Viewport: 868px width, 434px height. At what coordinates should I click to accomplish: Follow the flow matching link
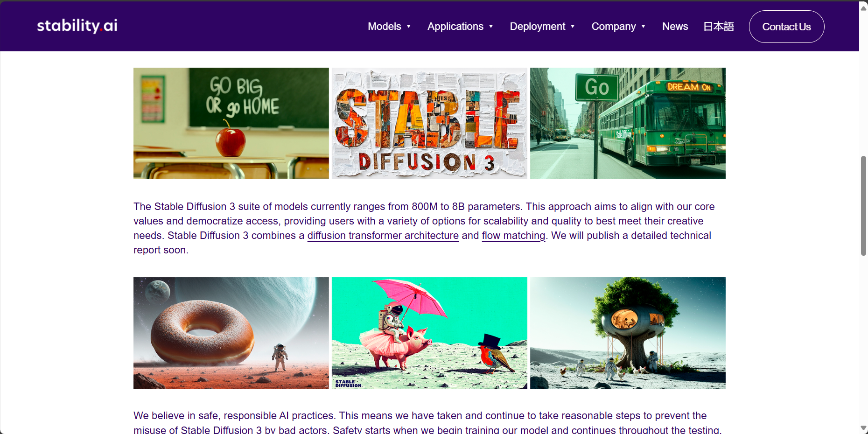513,236
